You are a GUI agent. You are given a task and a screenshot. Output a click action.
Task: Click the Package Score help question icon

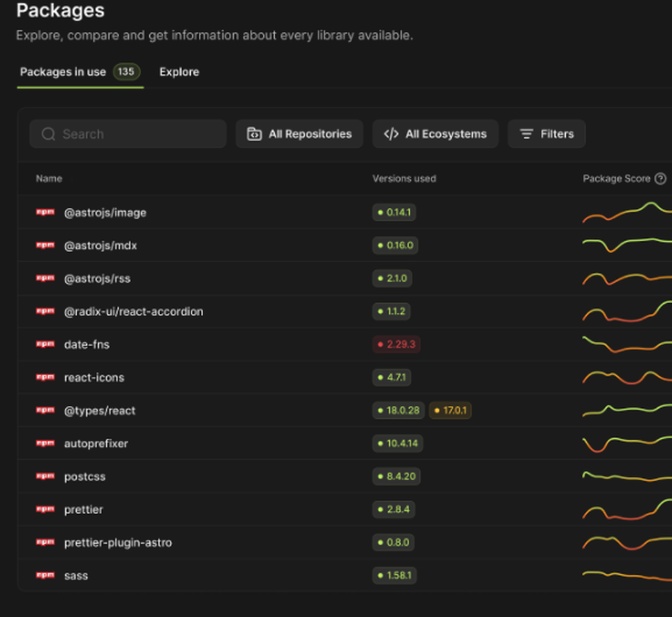(661, 179)
